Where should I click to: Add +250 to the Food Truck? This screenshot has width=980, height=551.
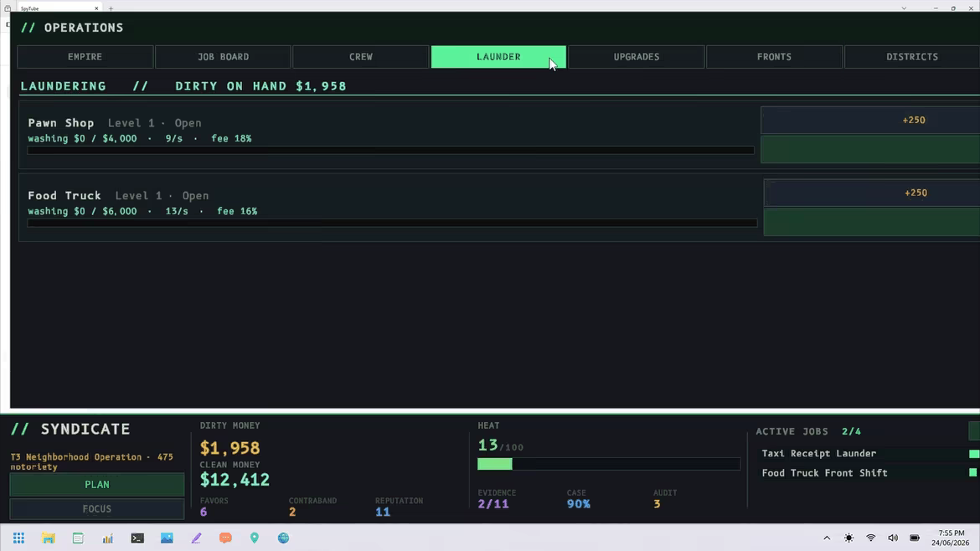872,193
